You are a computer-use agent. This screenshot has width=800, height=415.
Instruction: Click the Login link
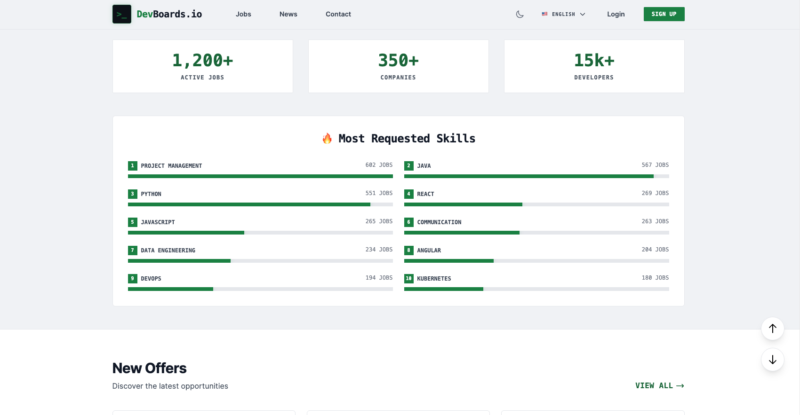[x=616, y=14]
